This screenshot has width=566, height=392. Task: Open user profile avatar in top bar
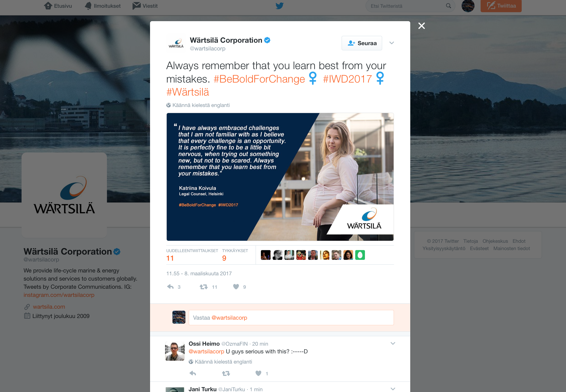pos(468,6)
